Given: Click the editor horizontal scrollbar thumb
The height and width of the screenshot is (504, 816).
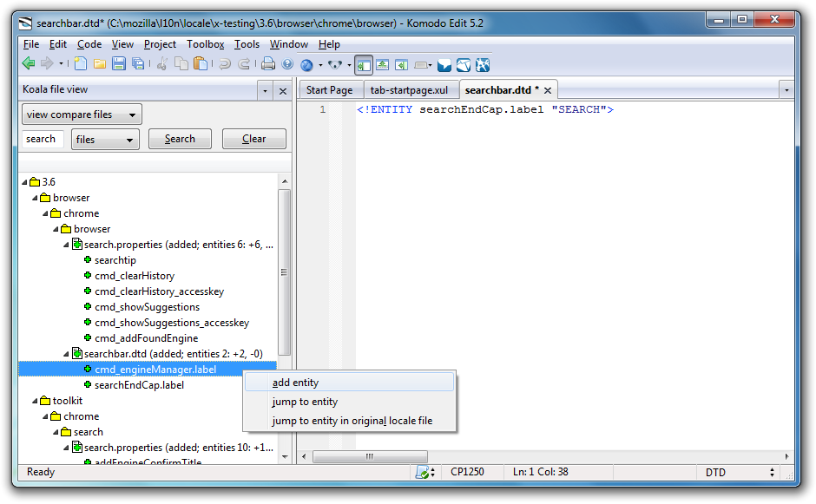Looking at the screenshot, I should 370,456.
